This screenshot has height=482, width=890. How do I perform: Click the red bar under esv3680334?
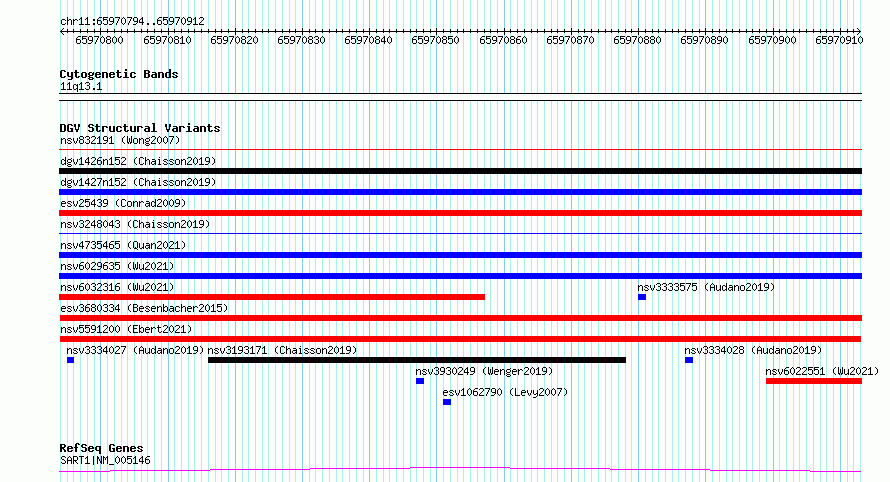click(x=460, y=318)
